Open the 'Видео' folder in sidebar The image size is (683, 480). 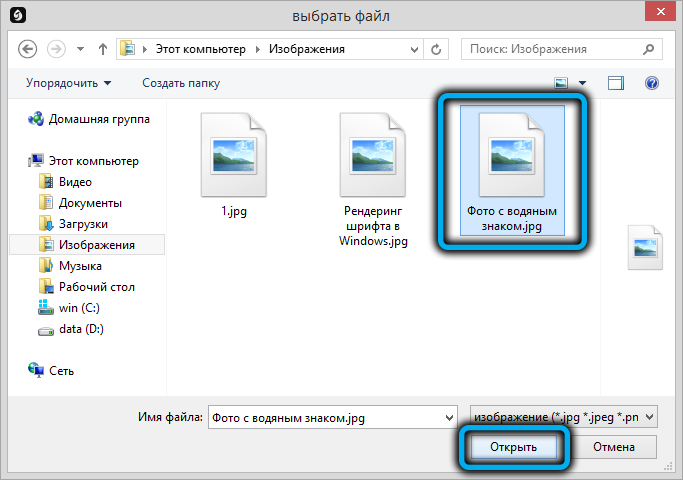(x=75, y=182)
